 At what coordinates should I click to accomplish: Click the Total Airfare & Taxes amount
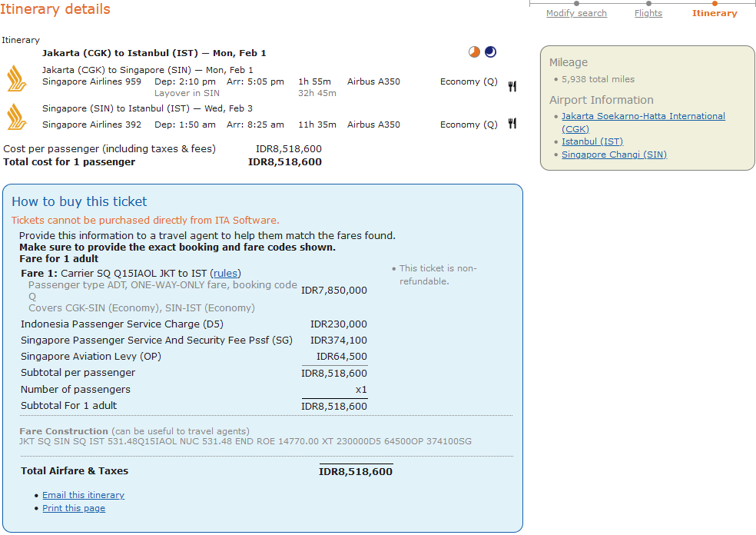click(x=356, y=472)
